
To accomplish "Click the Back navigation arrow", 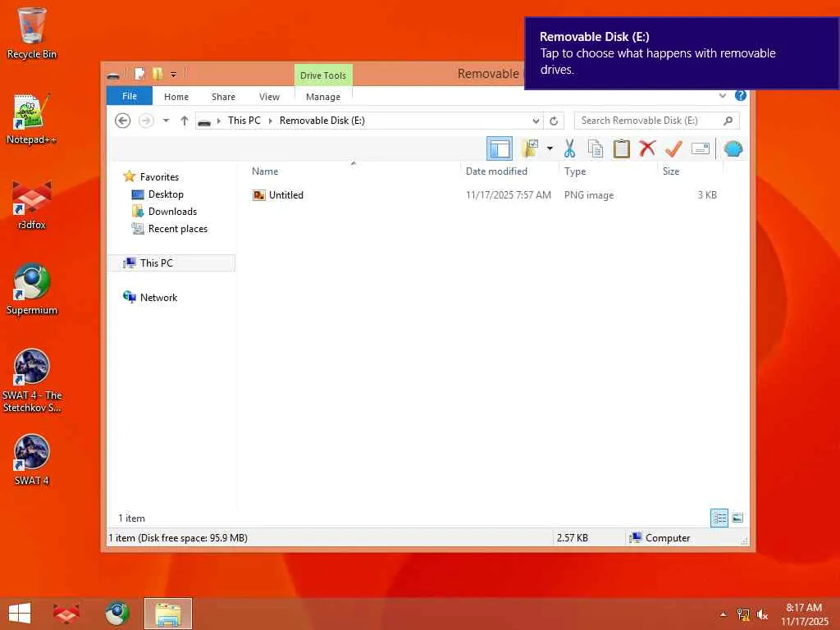I will (123, 121).
